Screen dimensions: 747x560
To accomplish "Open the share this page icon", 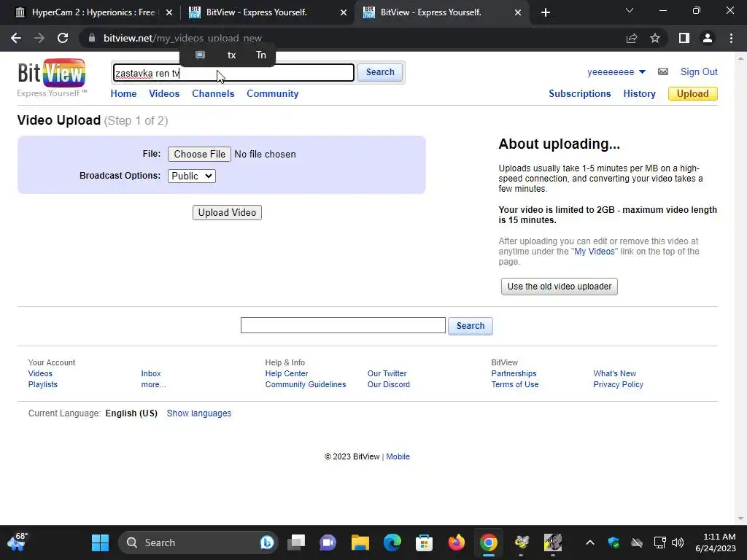I will click(632, 38).
